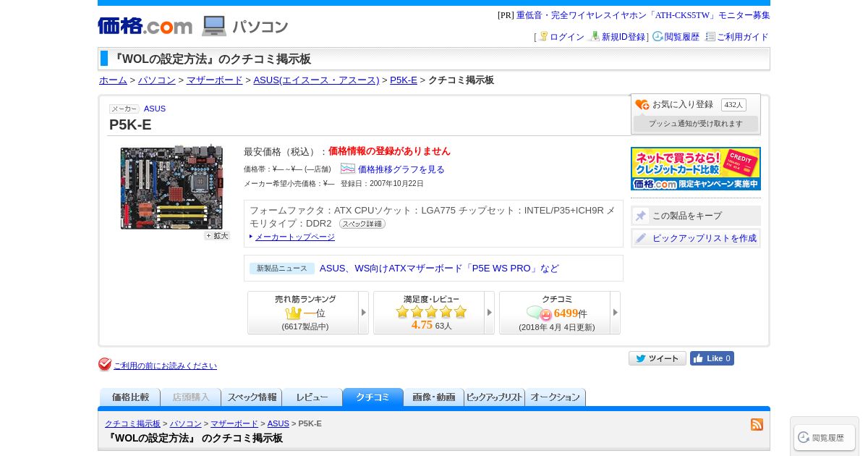Click ホーム in top breadcrumb
This screenshot has height=456, width=868.
pyautogui.click(x=113, y=80)
